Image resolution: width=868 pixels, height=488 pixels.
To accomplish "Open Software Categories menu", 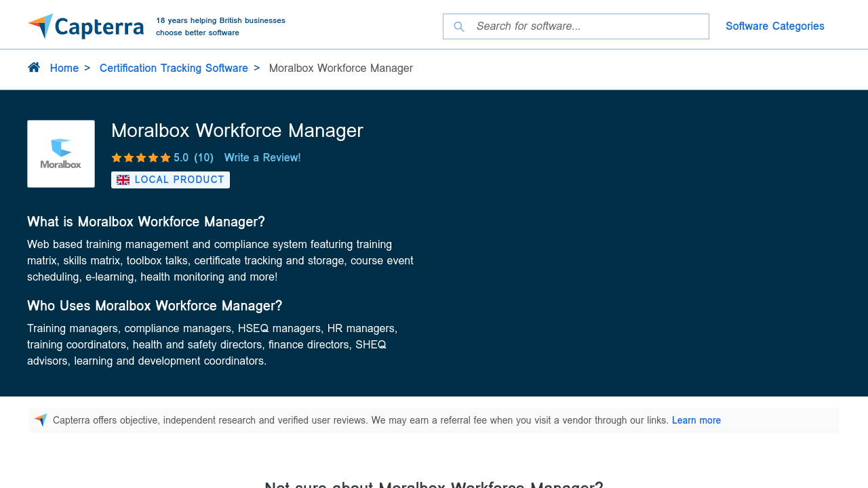I will (x=775, y=26).
